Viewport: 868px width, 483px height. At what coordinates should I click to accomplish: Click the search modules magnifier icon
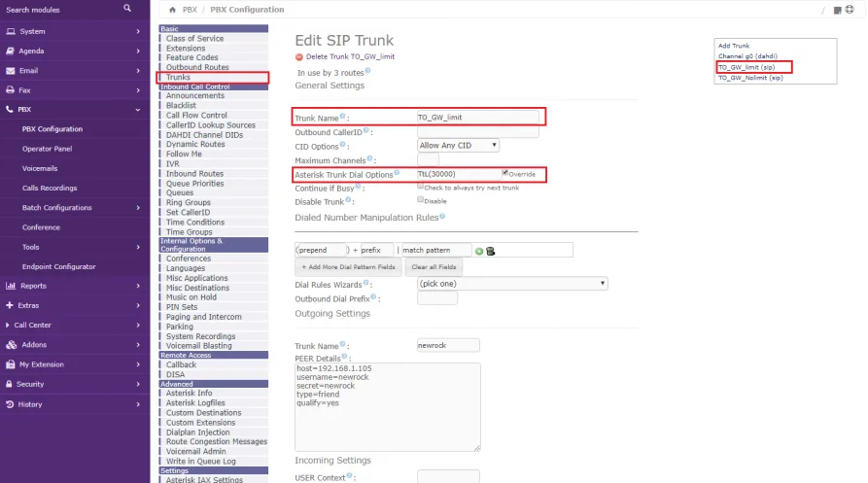(x=127, y=9)
